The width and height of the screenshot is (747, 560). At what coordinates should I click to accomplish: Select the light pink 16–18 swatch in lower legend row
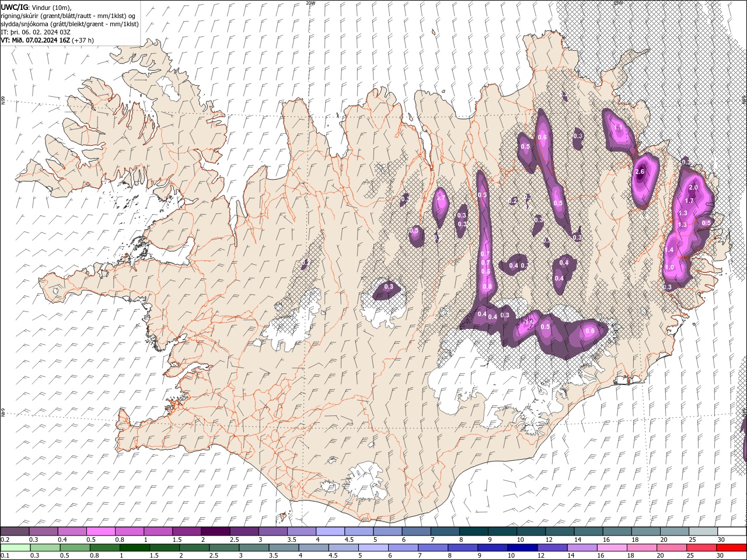612,547
